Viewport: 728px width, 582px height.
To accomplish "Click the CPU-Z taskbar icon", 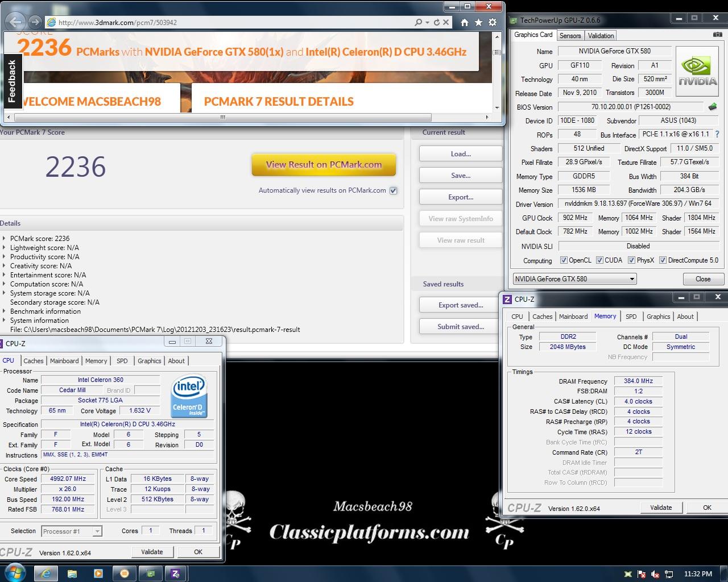I will pos(176,573).
